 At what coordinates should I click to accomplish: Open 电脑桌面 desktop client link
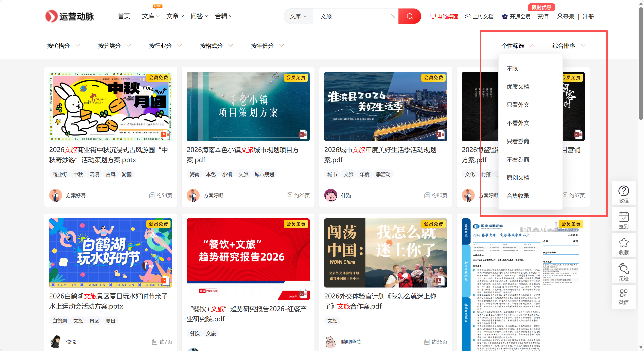(x=444, y=17)
